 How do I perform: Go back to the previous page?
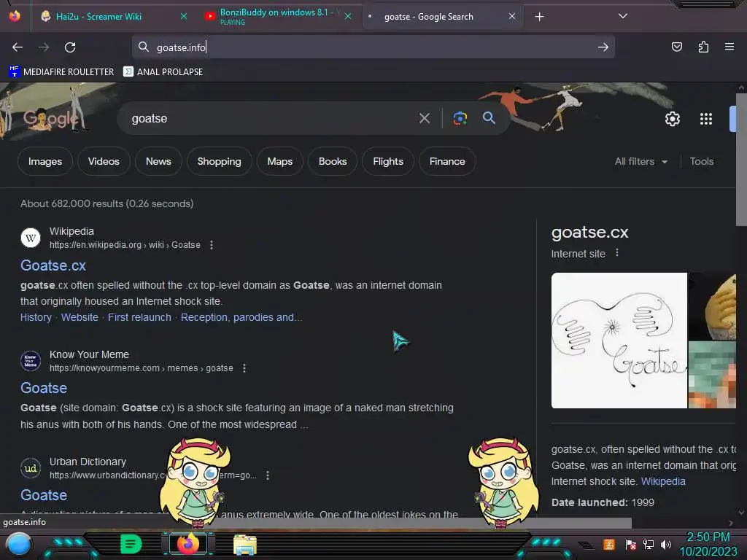click(18, 47)
